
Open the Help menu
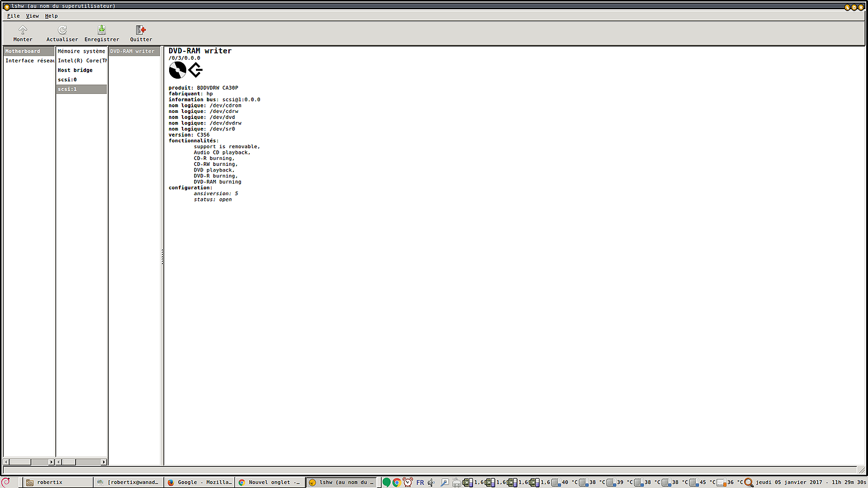click(51, 16)
